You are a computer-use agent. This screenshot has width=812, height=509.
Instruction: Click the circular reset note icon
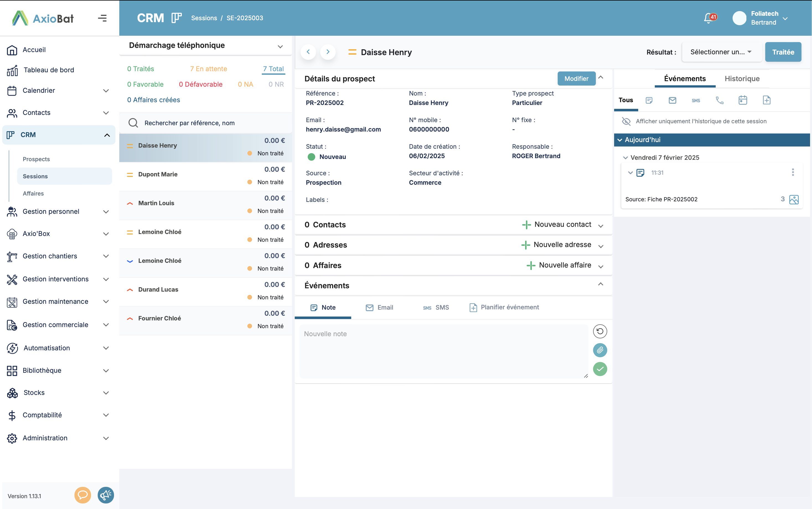pyautogui.click(x=600, y=331)
